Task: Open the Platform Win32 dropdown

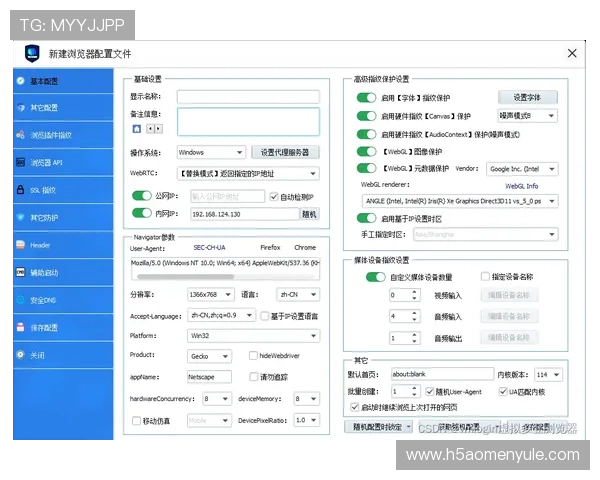Action: tap(253, 336)
